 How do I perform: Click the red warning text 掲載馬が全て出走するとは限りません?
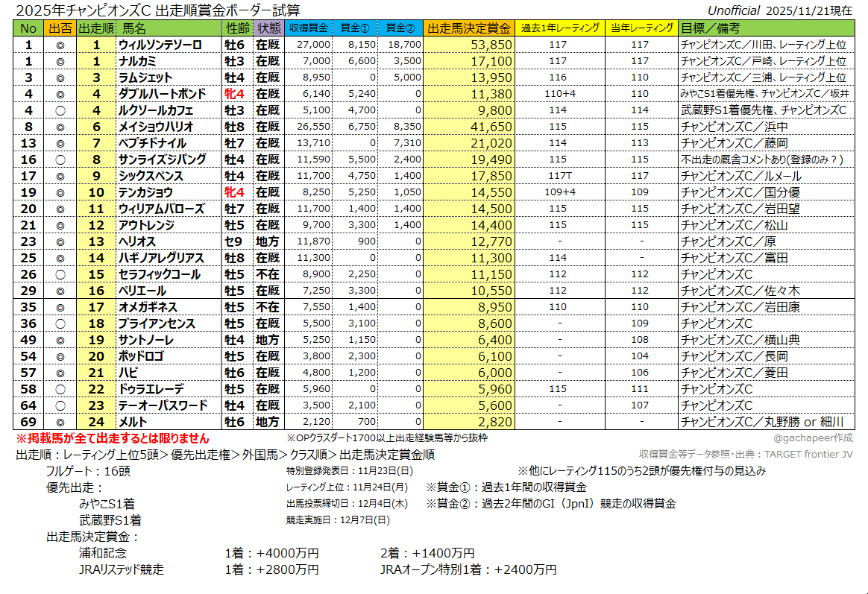(x=113, y=439)
